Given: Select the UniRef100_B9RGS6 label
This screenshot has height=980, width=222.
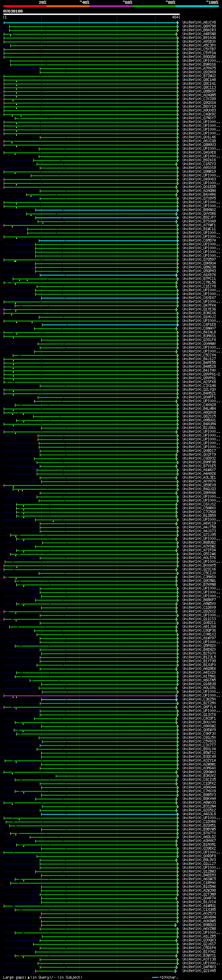Looking at the screenshot, I should tap(199, 65).
